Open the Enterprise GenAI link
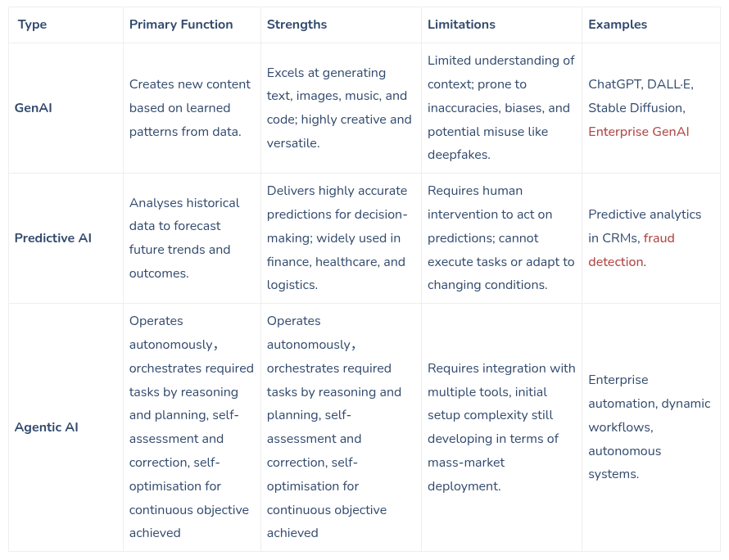 (639, 132)
